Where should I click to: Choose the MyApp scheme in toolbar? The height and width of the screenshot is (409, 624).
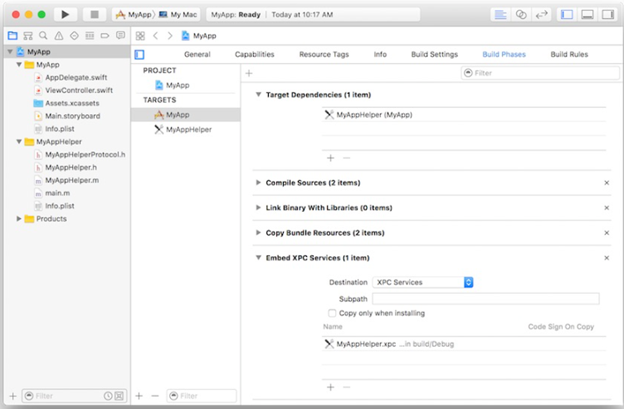[x=134, y=15]
